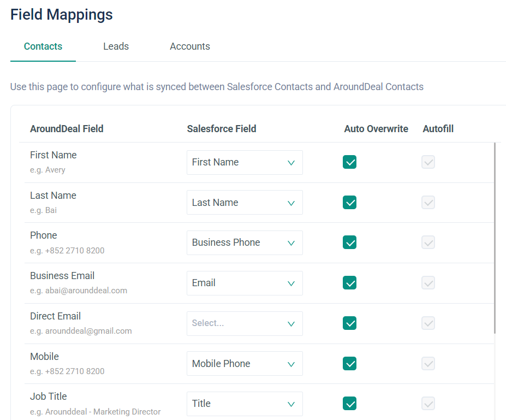Open the empty Select dropdown for Direct Email

[x=245, y=323]
